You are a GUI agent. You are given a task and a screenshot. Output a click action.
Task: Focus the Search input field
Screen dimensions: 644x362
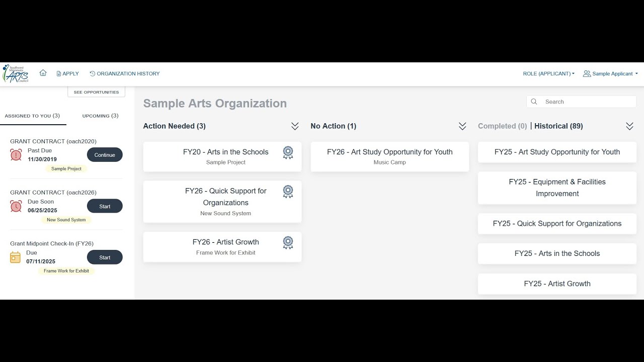(582, 102)
